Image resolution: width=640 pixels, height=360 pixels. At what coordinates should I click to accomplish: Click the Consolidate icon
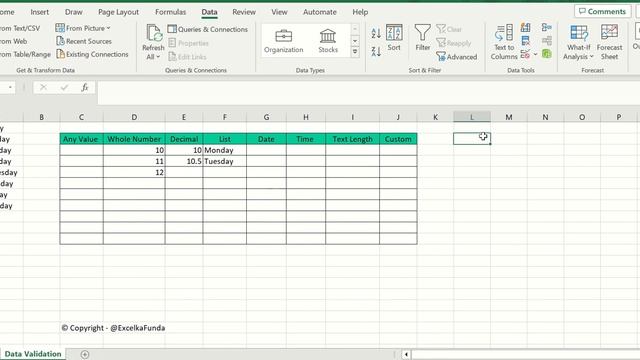point(547,28)
